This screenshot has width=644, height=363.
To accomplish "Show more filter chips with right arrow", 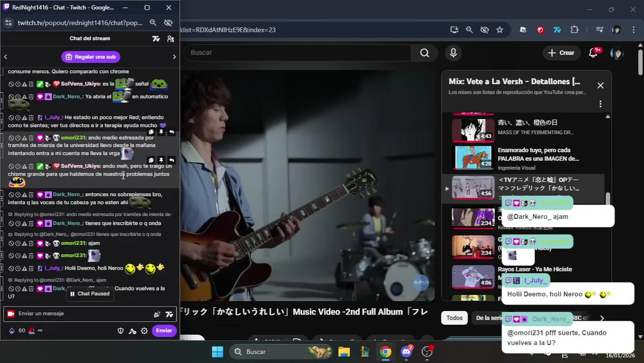I will (602, 318).
